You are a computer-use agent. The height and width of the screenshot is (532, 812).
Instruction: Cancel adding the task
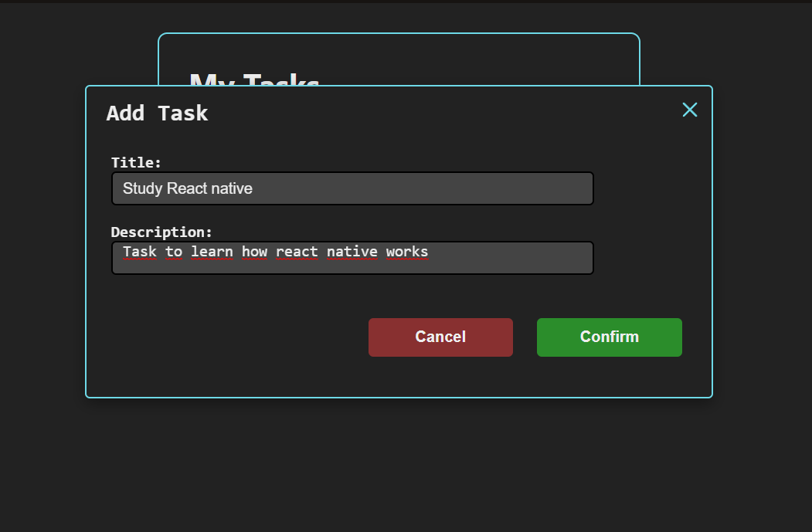[x=440, y=337]
